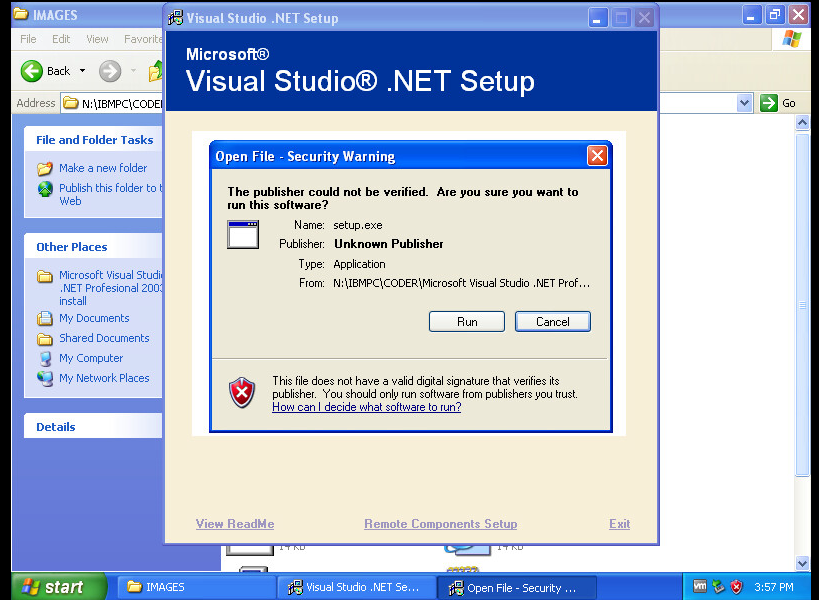The height and width of the screenshot is (600, 819).
Task: Open Edit menu in IMAGES window
Action: tap(61, 39)
